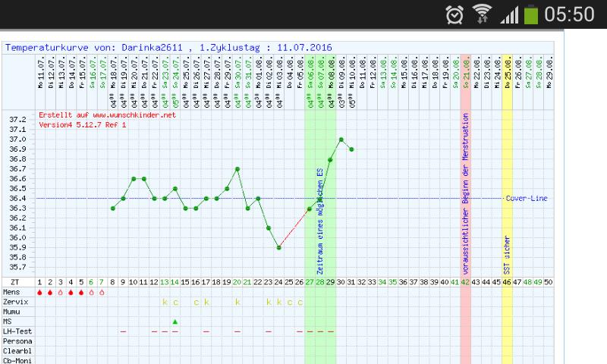Viewport: 607px width, 364px height.
Task: Tap the Wi-Fi signal icon
Action: (481, 14)
